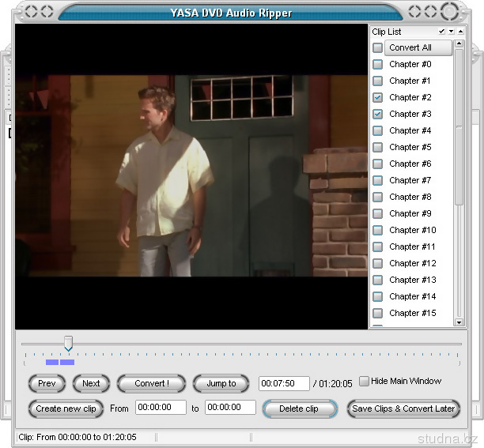Click the large round button in title bar
This screenshot has width=484, height=448.
point(449,12)
